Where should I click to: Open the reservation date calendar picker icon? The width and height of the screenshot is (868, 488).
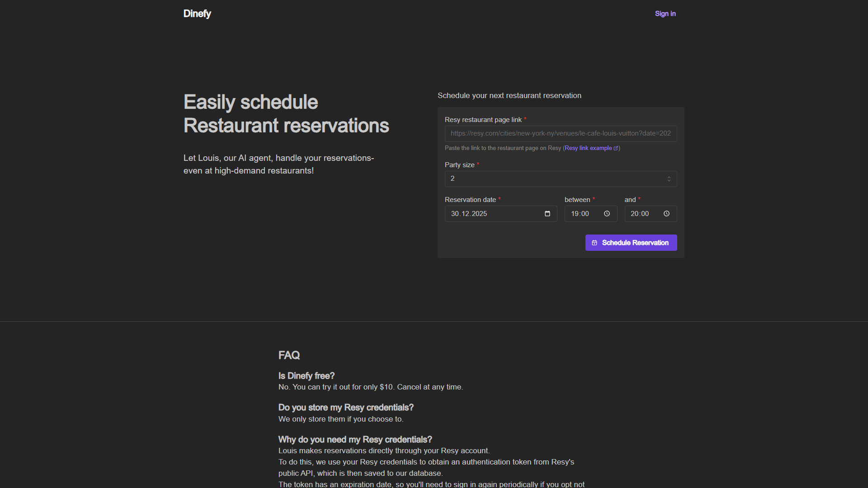(x=547, y=214)
